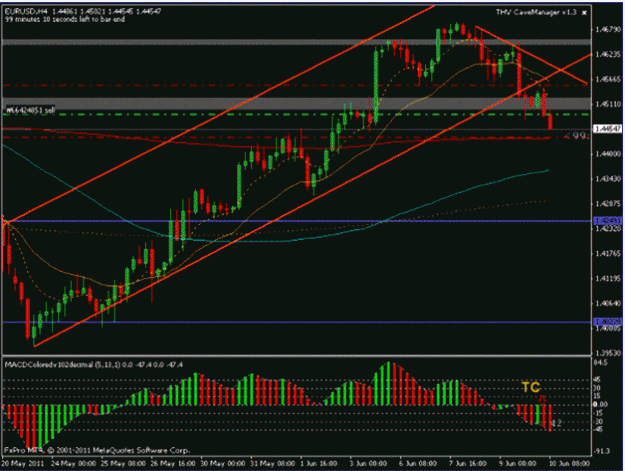The width and height of the screenshot is (625, 471).
Task: Click price axis label 1.45665
Action: click(608, 79)
